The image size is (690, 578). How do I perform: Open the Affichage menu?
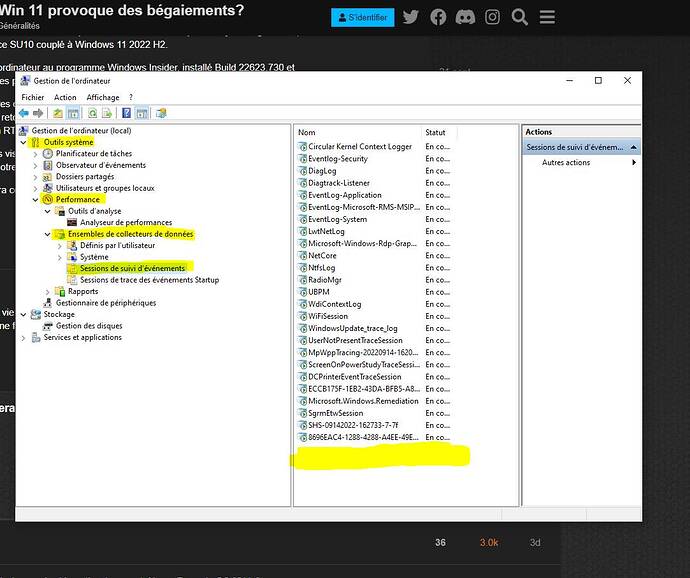point(102,97)
